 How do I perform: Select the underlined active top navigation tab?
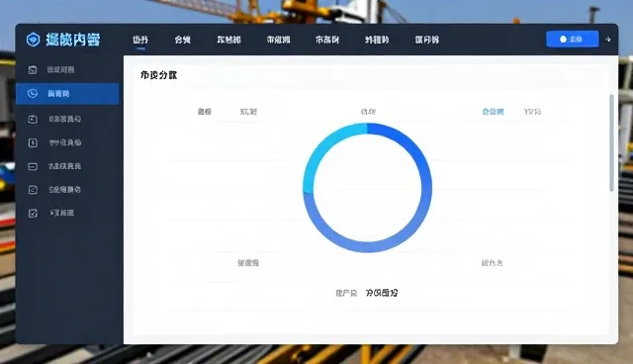140,40
